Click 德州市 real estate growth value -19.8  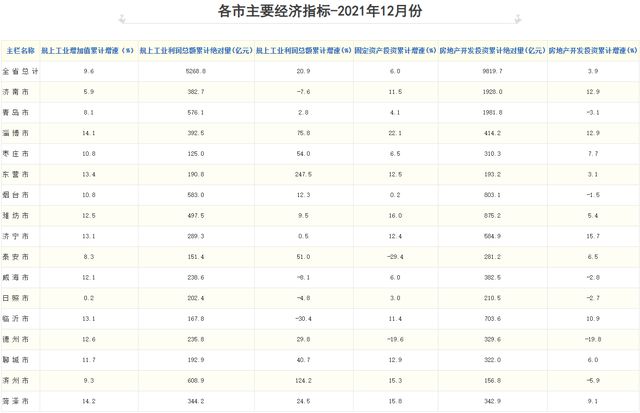coord(593,339)
